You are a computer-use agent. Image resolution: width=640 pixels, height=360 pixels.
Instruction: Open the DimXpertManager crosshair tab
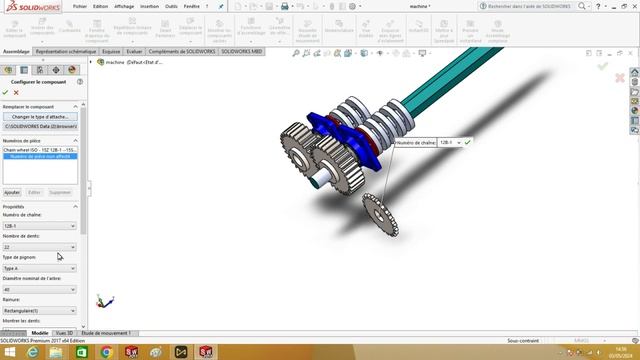[56, 70]
